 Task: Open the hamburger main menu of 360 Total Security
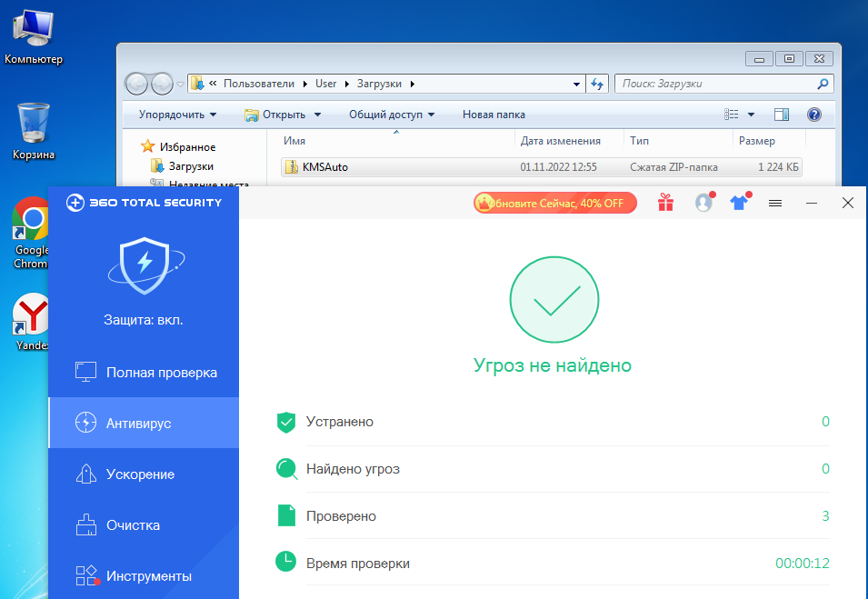775,204
